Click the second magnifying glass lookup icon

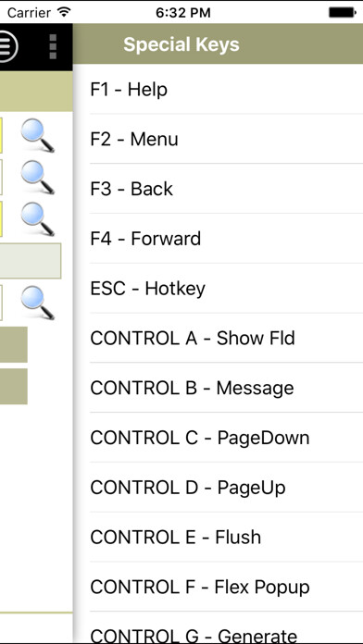tap(37, 177)
